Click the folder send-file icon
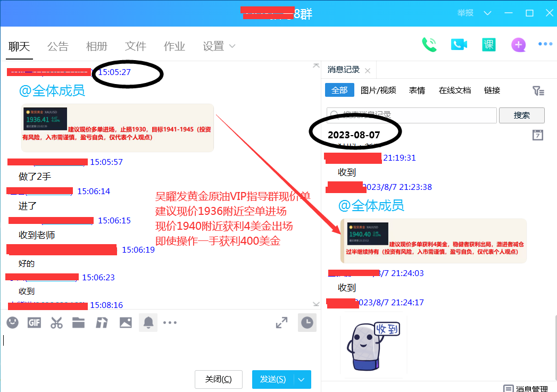This screenshot has width=557, height=392. pos(79,322)
